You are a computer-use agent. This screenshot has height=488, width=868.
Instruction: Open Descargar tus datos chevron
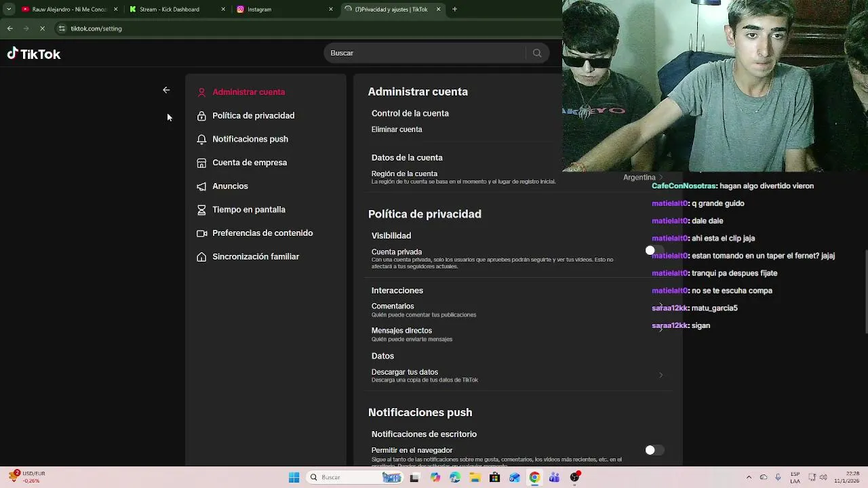(661, 375)
